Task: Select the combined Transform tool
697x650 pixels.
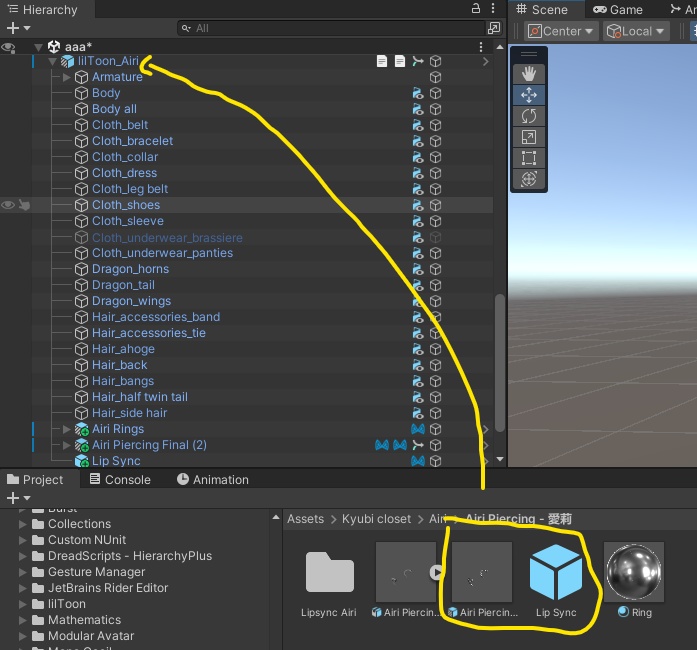Action: click(x=529, y=179)
